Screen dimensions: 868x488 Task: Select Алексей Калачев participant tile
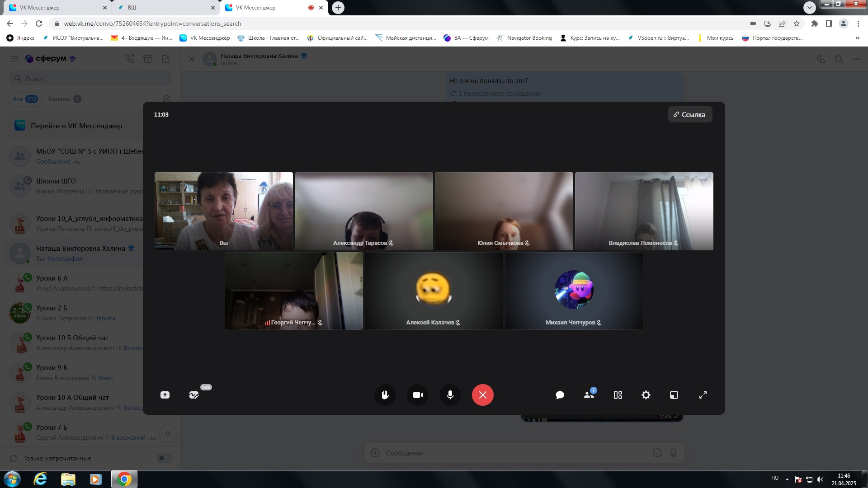434,291
